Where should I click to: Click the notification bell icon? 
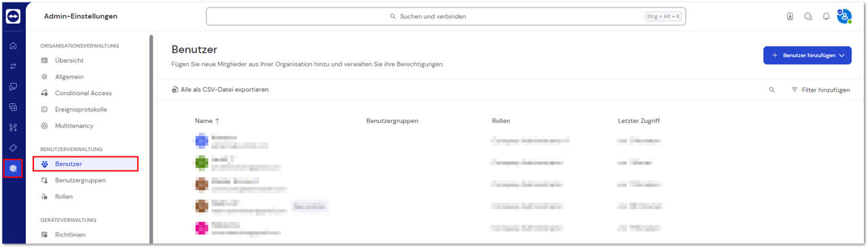point(826,16)
